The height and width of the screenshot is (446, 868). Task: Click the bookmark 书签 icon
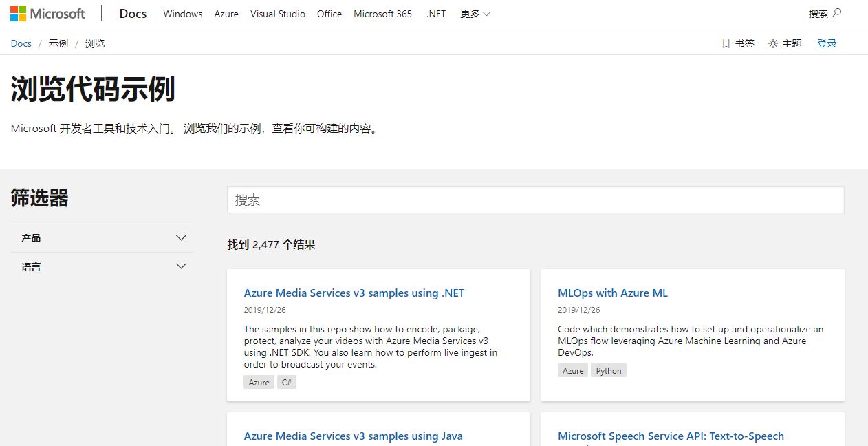726,43
